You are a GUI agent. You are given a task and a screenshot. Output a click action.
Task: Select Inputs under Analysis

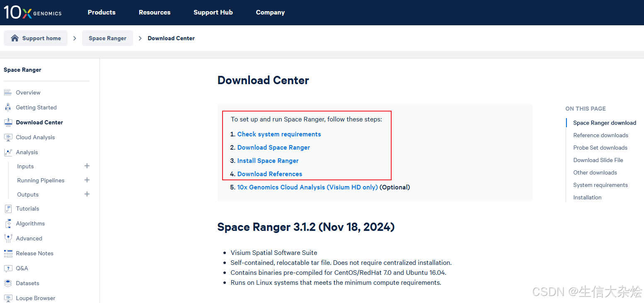[25, 166]
